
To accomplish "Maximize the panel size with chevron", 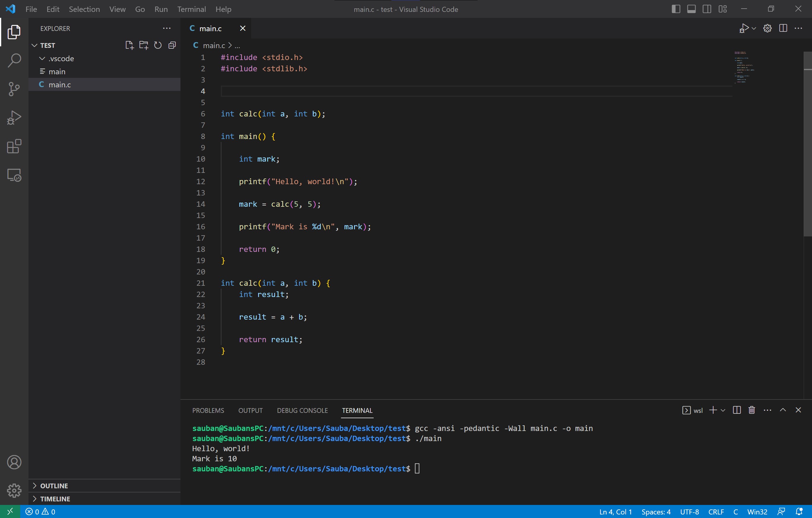I will [x=783, y=410].
